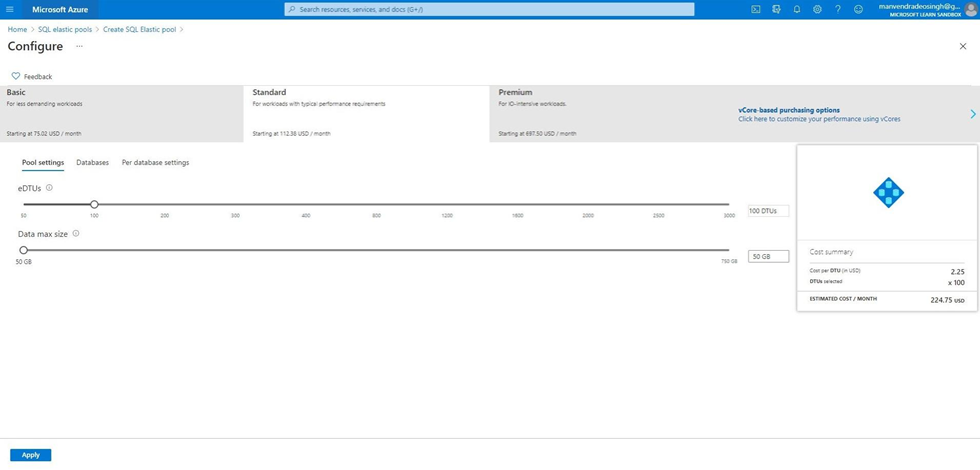This screenshot has height=470, width=980.
Task: Show notifications bell
Action: [x=797, y=9]
